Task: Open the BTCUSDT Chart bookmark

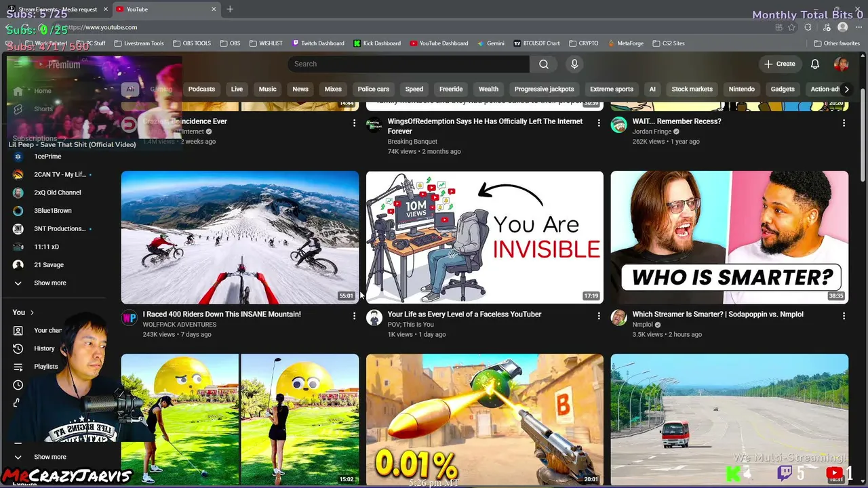Action: (x=536, y=43)
